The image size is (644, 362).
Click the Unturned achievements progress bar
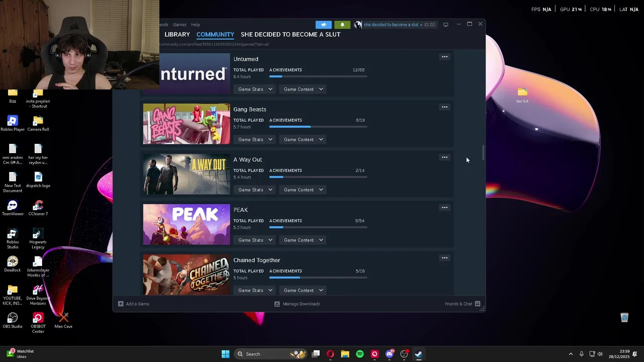(x=318, y=76)
